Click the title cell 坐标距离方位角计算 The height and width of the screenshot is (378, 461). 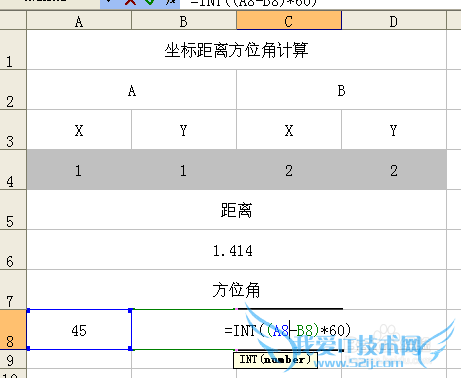click(236, 50)
